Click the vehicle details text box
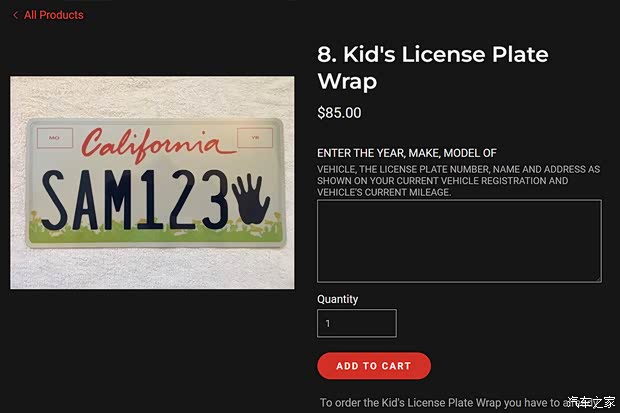Screen dimensions: 620x413 (x=459, y=241)
